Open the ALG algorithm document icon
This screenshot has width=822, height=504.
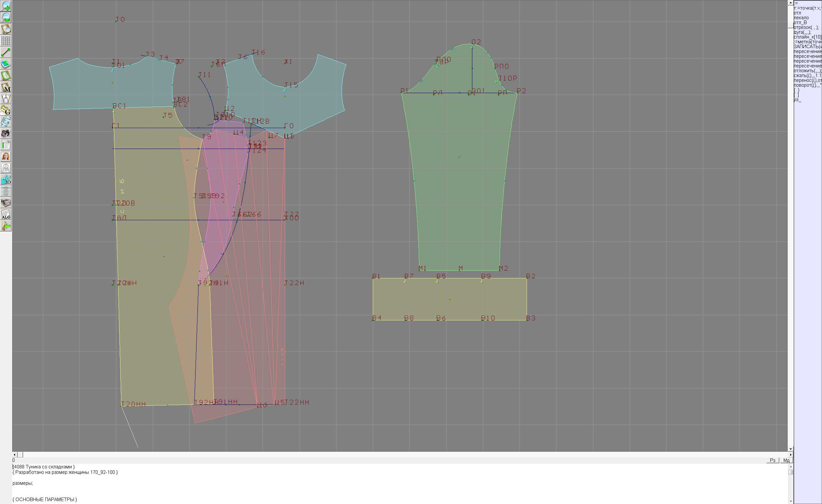(x=6, y=214)
